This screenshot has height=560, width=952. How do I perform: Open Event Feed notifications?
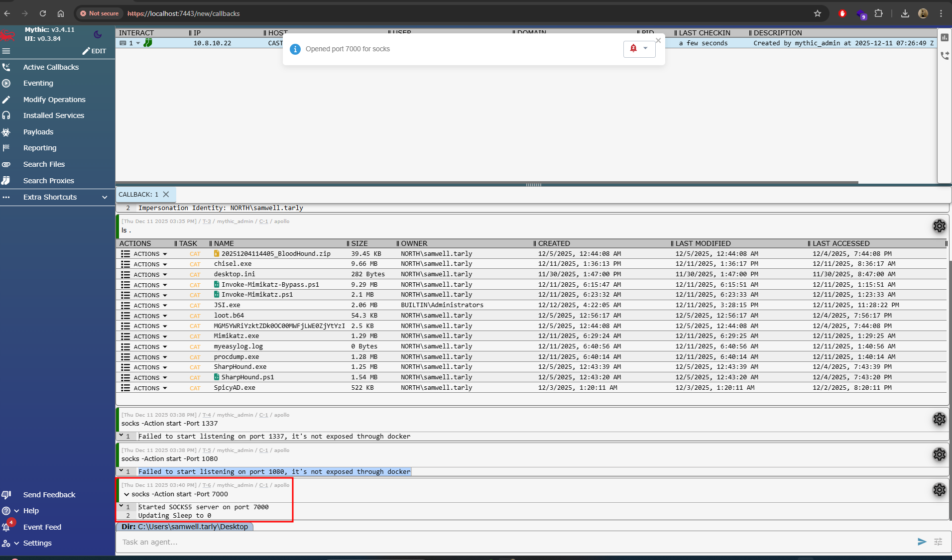[42, 527]
